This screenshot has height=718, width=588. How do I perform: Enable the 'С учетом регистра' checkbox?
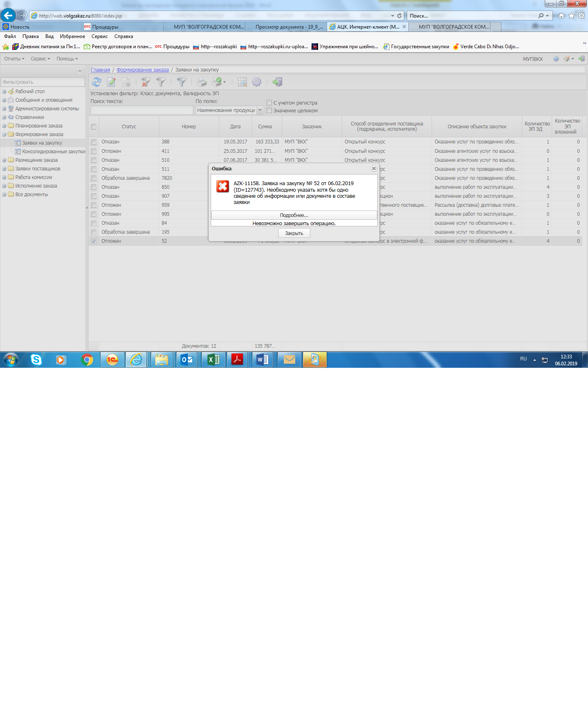pos(269,103)
